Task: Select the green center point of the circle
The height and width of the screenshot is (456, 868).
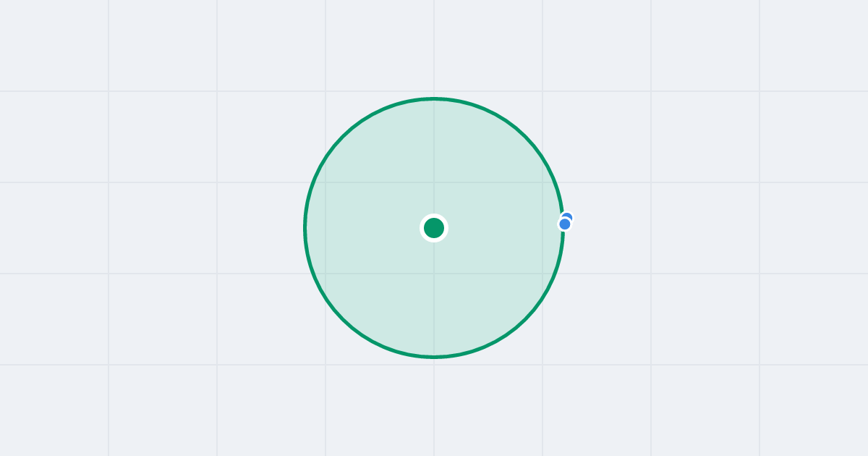Action: pyautogui.click(x=434, y=228)
